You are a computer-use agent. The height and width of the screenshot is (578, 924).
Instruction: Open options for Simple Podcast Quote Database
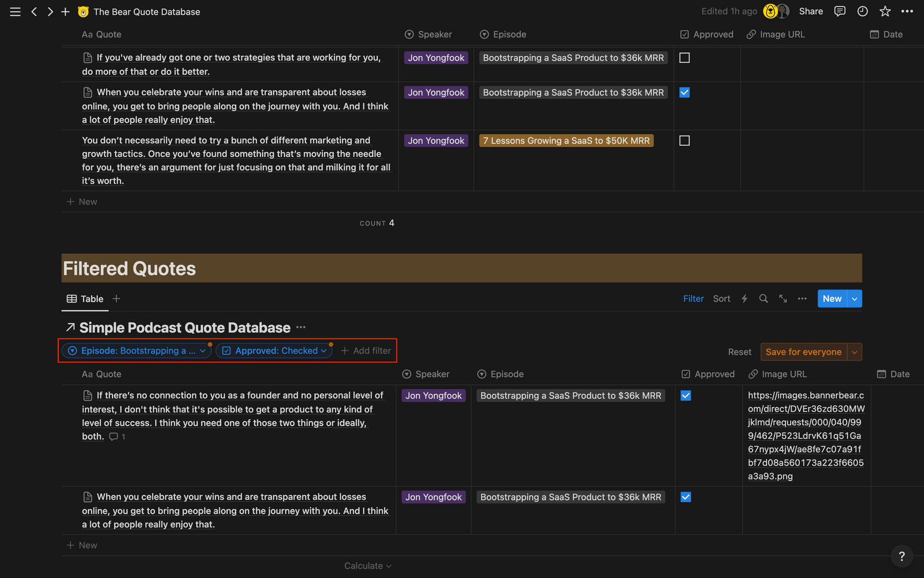point(301,327)
